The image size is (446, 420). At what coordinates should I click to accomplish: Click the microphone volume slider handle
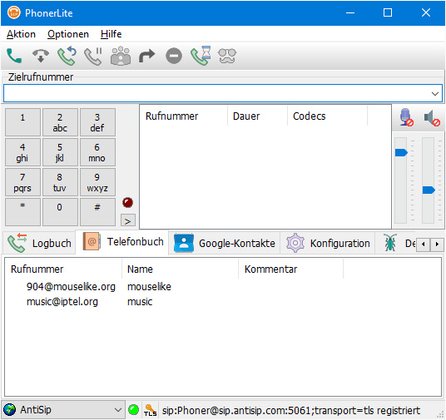(x=401, y=153)
